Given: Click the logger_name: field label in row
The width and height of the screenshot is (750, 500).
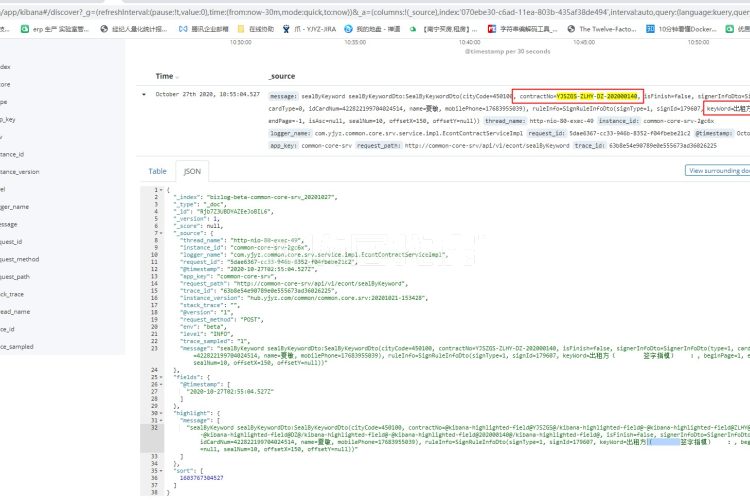Looking at the screenshot, I should [x=290, y=133].
